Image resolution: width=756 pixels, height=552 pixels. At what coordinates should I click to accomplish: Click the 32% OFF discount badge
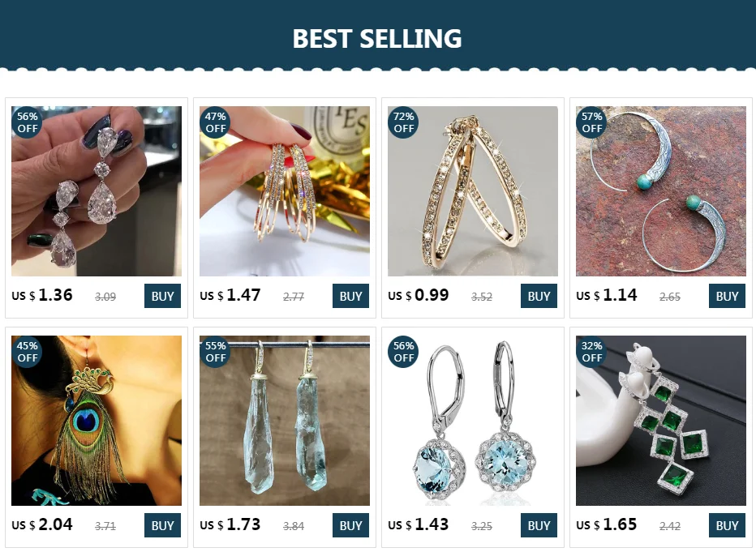coord(591,352)
